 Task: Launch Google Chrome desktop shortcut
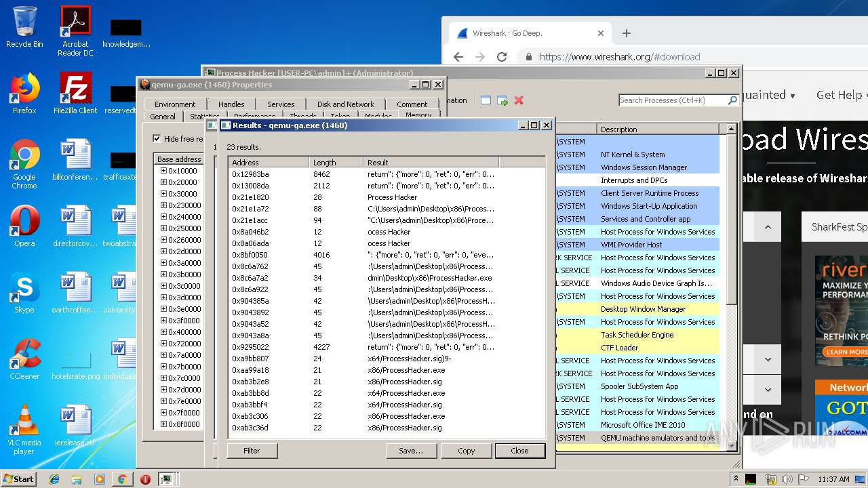point(24,164)
